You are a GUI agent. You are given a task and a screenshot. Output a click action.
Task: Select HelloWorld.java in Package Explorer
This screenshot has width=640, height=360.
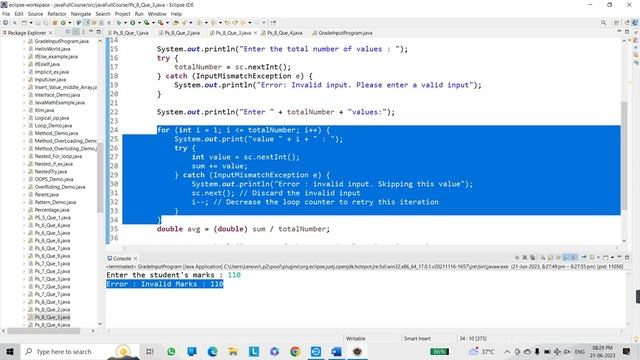click(x=52, y=49)
